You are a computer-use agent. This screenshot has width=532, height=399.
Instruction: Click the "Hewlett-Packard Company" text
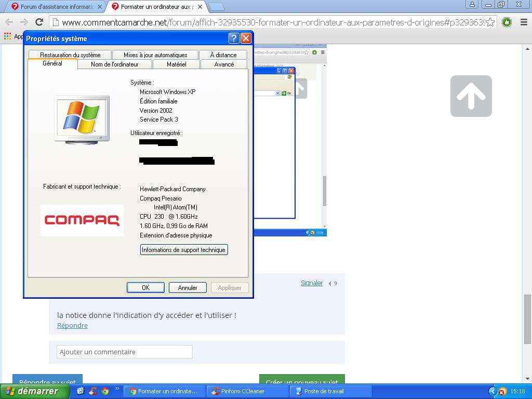(172, 189)
